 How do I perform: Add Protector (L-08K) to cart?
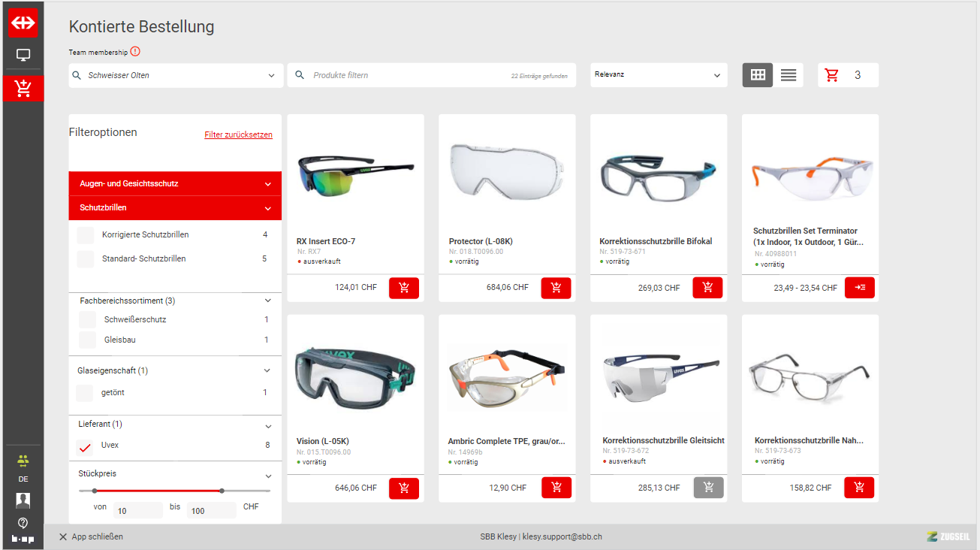pyautogui.click(x=556, y=288)
